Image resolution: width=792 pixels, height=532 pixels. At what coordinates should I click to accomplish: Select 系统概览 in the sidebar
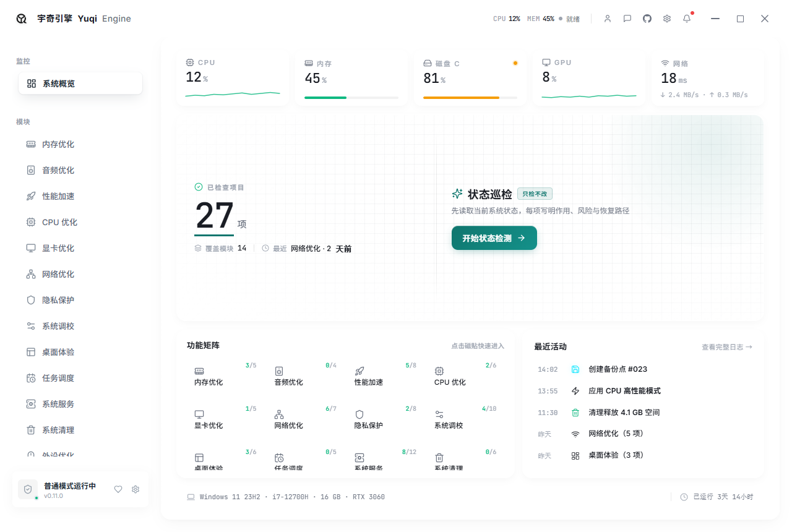coord(80,84)
